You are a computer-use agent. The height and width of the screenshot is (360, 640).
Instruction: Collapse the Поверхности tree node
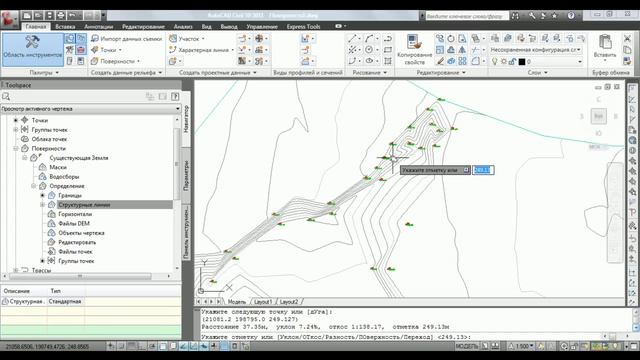click(x=16, y=149)
